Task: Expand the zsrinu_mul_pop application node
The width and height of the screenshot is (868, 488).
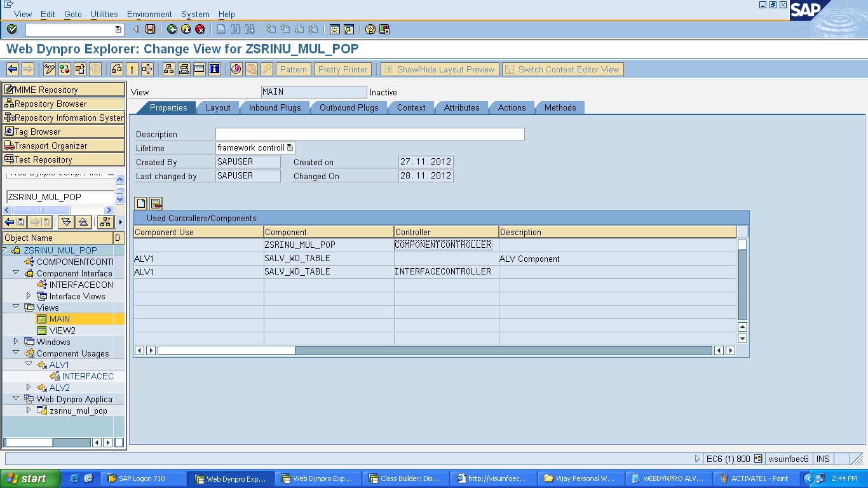Action: click(29, 410)
